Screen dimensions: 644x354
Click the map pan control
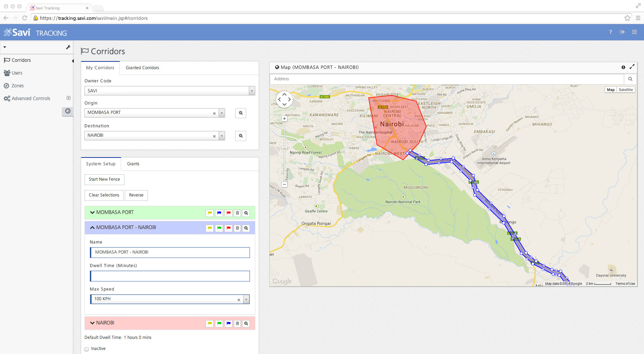[x=284, y=99]
